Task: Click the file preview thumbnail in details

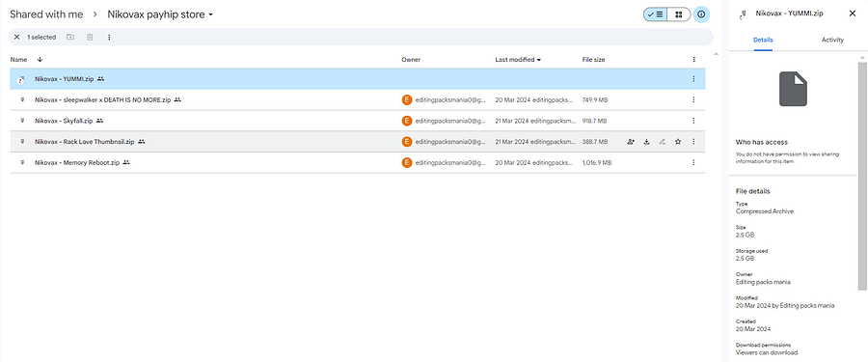Action: (x=793, y=89)
